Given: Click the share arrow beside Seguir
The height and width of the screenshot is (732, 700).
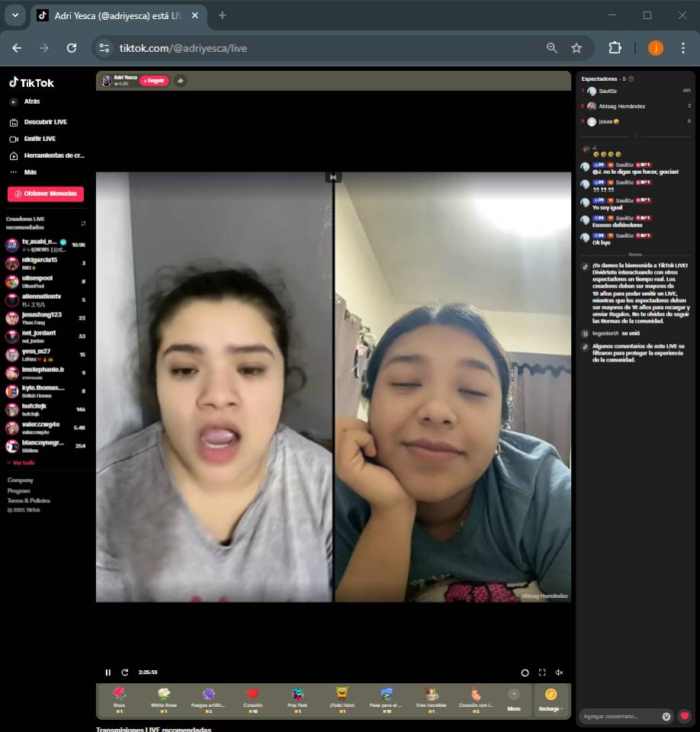Looking at the screenshot, I should coord(180,81).
